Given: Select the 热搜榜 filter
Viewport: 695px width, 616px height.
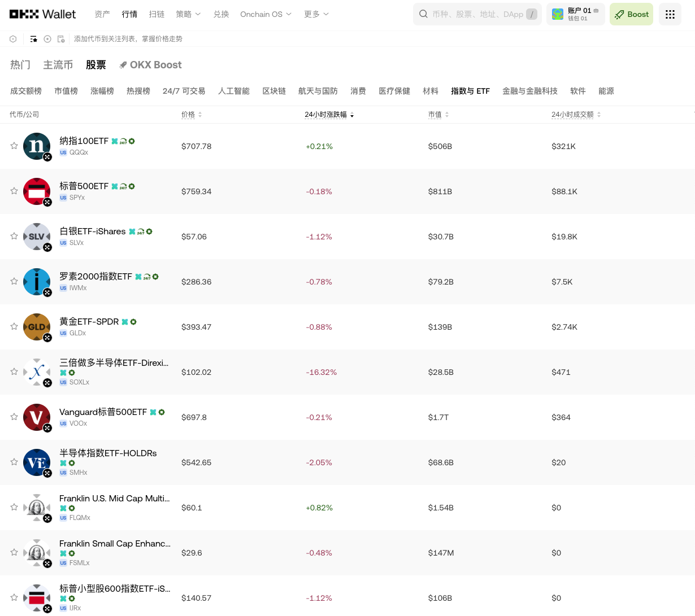Looking at the screenshot, I should pos(138,91).
